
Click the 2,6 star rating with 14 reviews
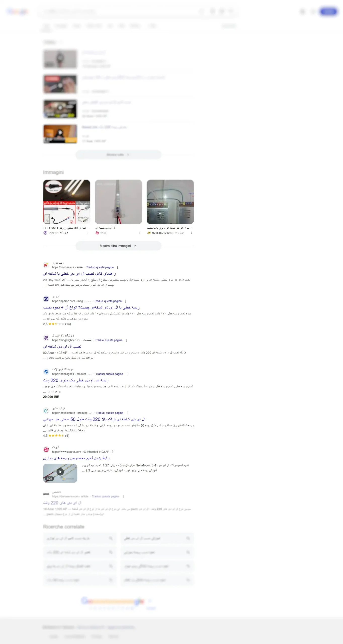[x=57, y=324]
